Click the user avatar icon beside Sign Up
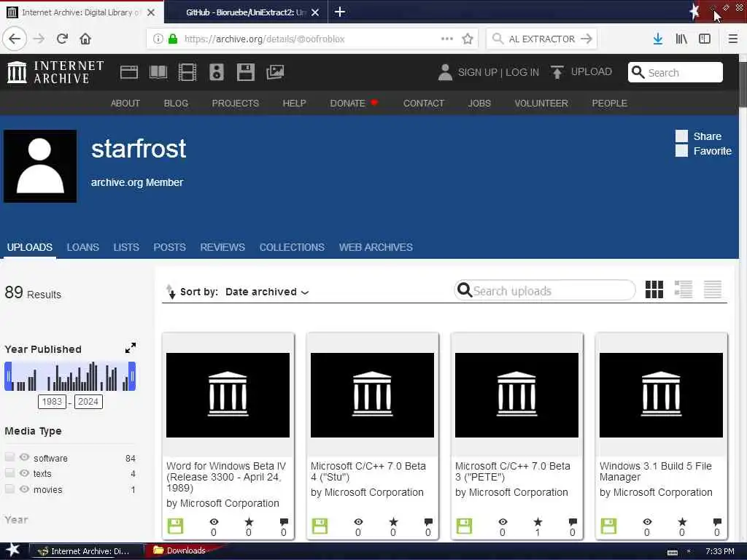The height and width of the screenshot is (560, 747). point(445,72)
